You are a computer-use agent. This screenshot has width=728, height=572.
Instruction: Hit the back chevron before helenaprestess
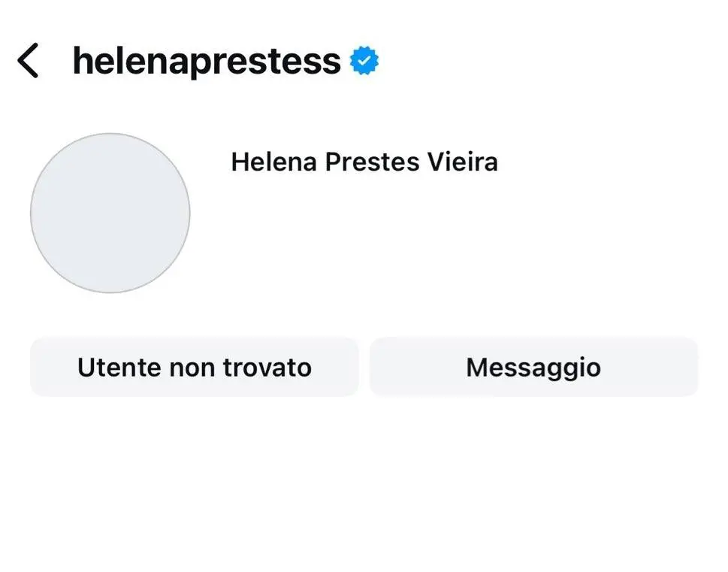point(28,61)
